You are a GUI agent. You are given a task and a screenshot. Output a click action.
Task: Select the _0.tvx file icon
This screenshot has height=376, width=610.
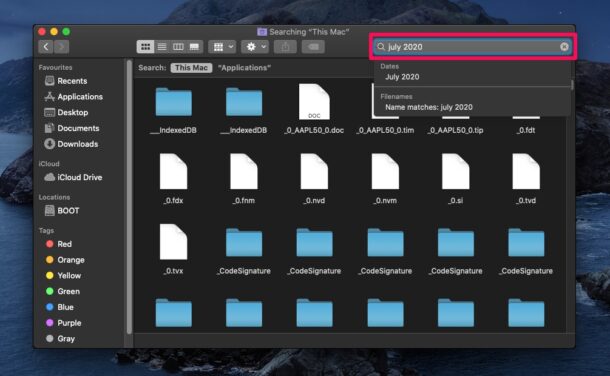174,242
